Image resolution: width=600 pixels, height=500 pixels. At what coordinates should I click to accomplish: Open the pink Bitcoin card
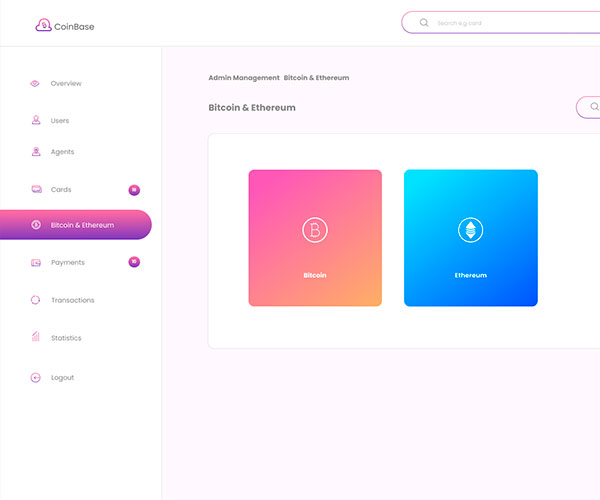315,238
